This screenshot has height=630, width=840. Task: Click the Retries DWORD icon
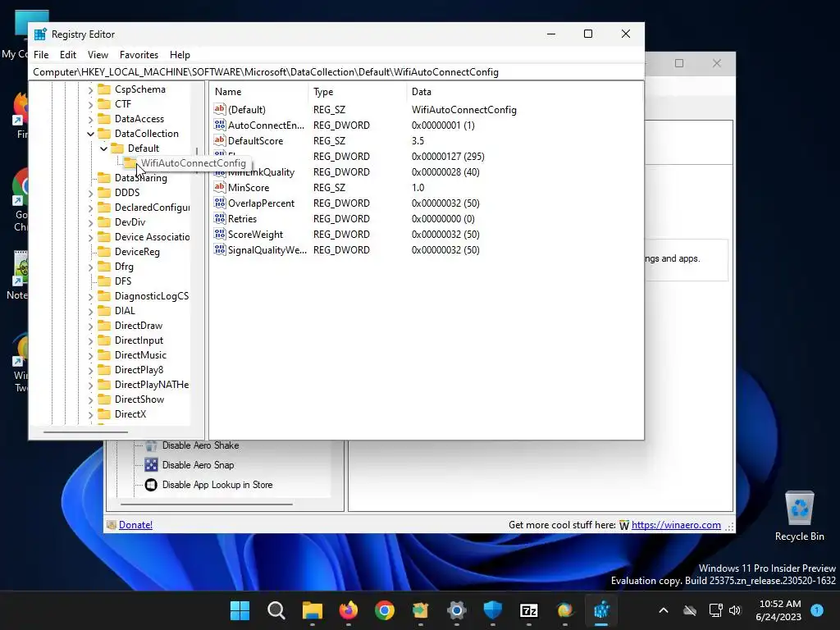click(220, 218)
